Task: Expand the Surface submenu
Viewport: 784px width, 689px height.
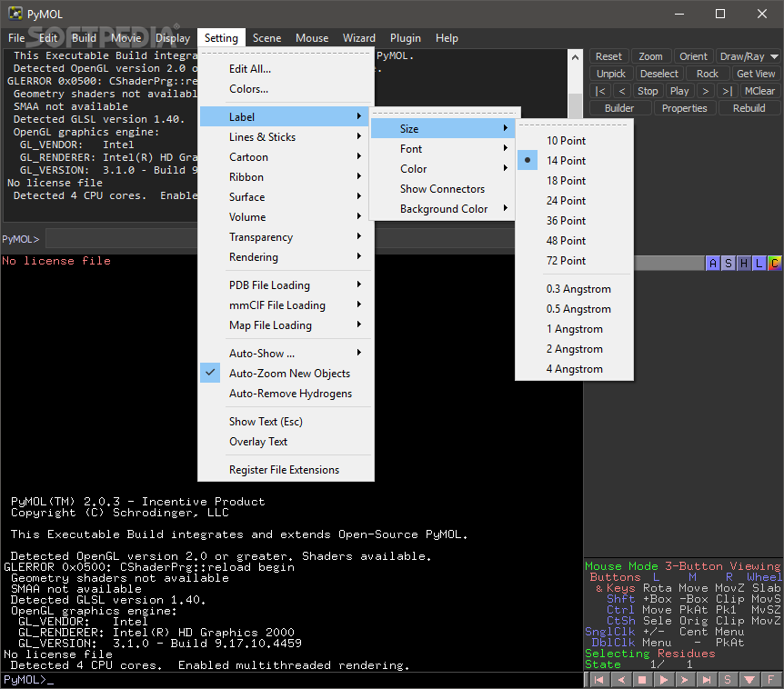Action: point(286,197)
